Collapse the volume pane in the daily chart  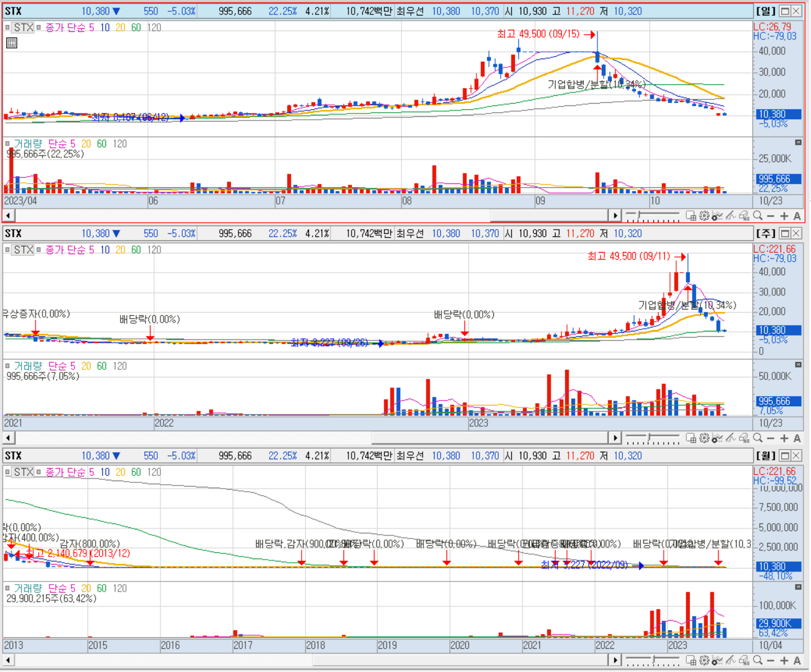pos(798,142)
